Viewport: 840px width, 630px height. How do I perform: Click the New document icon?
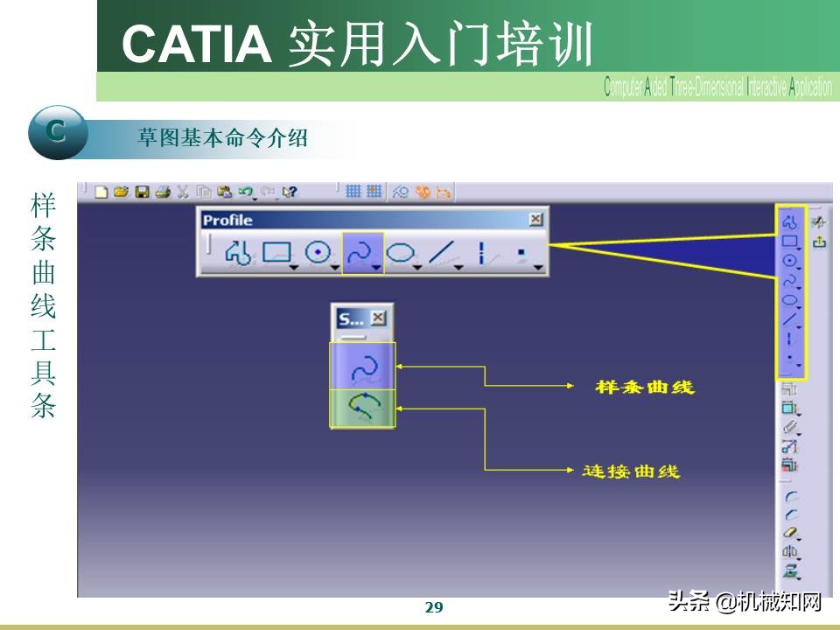point(101,192)
